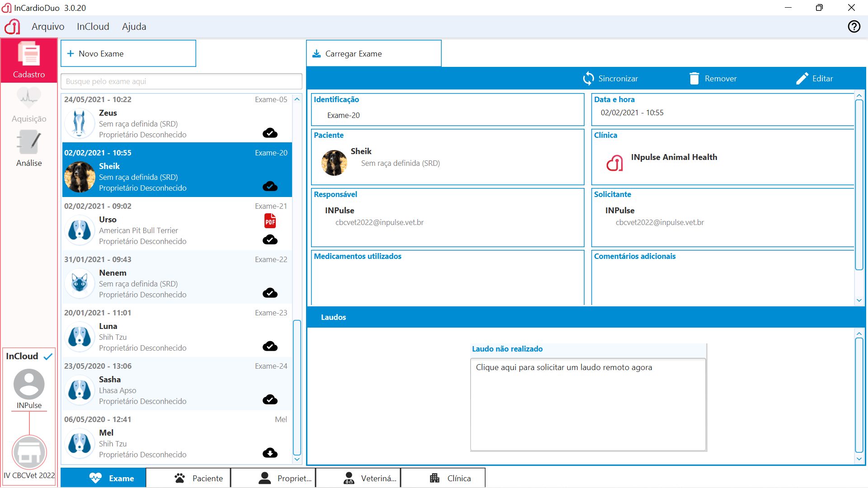Viewport: 868px width, 488px height.
Task: Click the cloud synced icon on Zeus exam
Action: pyautogui.click(x=270, y=133)
